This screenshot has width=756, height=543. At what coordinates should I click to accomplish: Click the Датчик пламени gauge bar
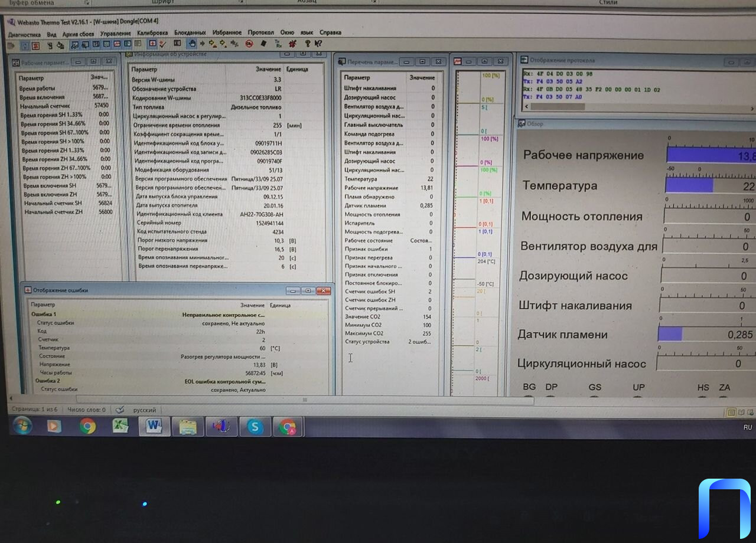(707, 334)
